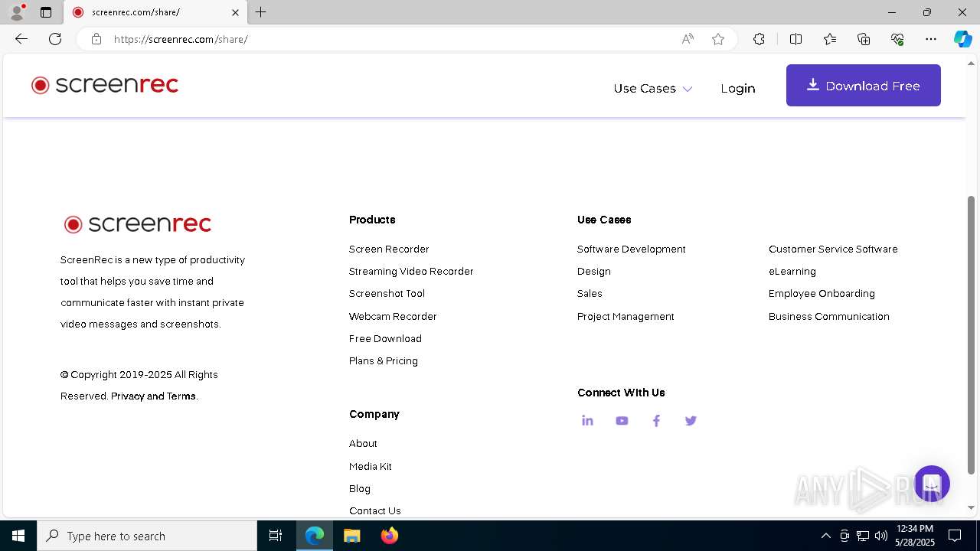Open Software Development use case

pyautogui.click(x=632, y=249)
